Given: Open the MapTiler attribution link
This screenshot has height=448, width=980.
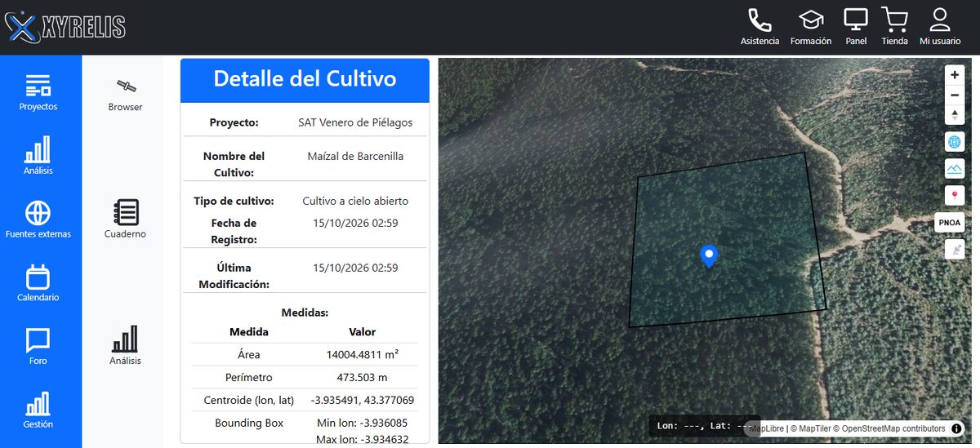Looking at the screenshot, I should pyautogui.click(x=811, y=428).
